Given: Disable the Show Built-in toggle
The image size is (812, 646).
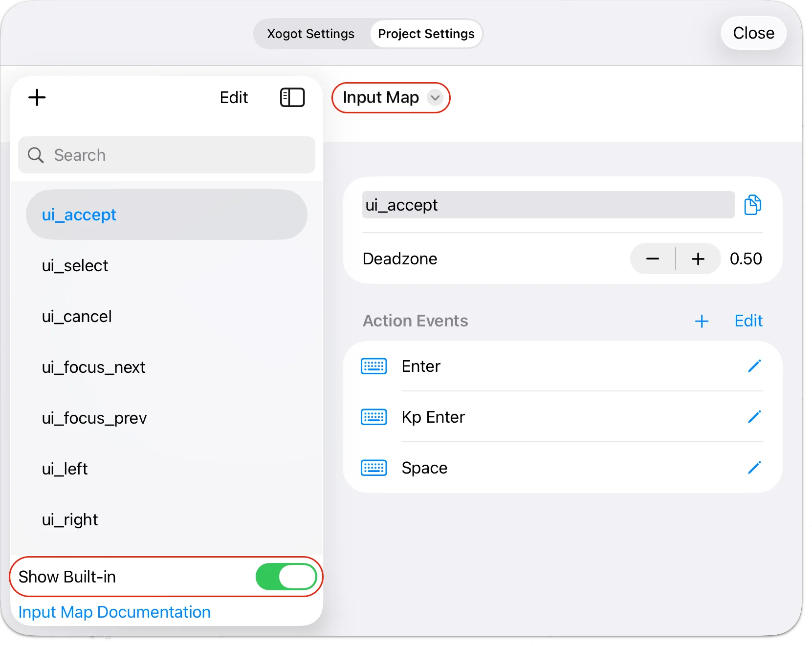Looking at the screenshot, I should [286, 577].
